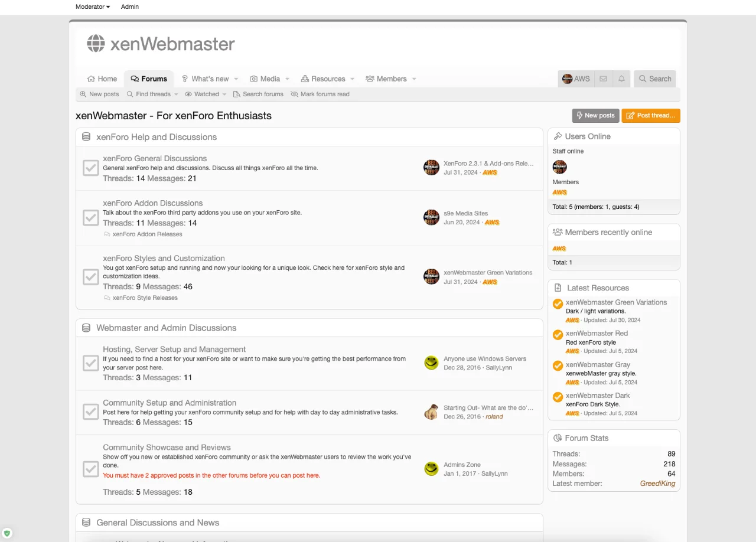756x542 pixels.
Task: Expand the Moderator dropdown menu
Action: (x=93, y=6)
